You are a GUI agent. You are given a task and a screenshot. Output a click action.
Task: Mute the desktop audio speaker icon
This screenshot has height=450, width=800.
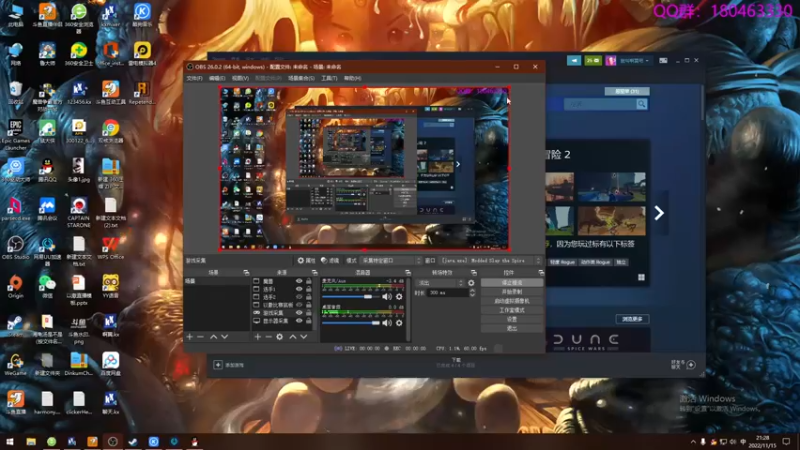387,322
